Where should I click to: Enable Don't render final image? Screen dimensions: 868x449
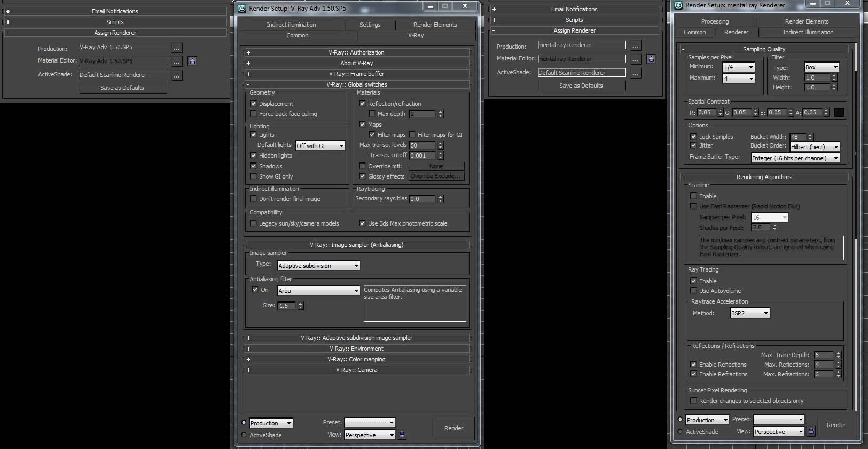254,199
